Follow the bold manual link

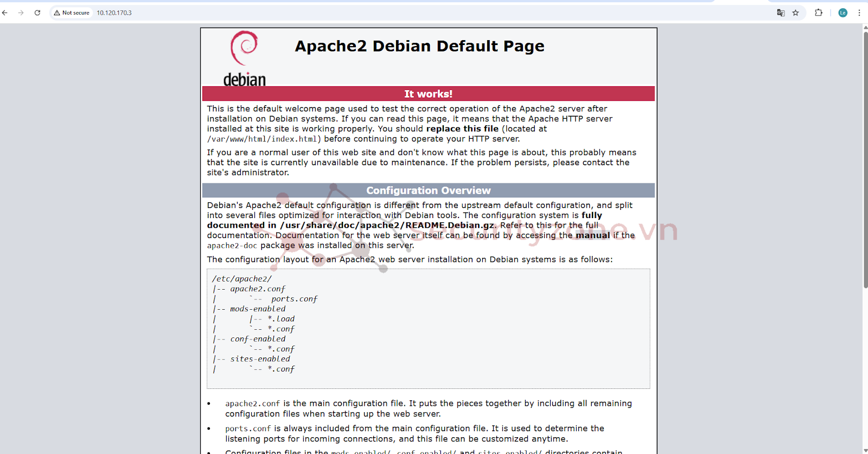(592, 235)
